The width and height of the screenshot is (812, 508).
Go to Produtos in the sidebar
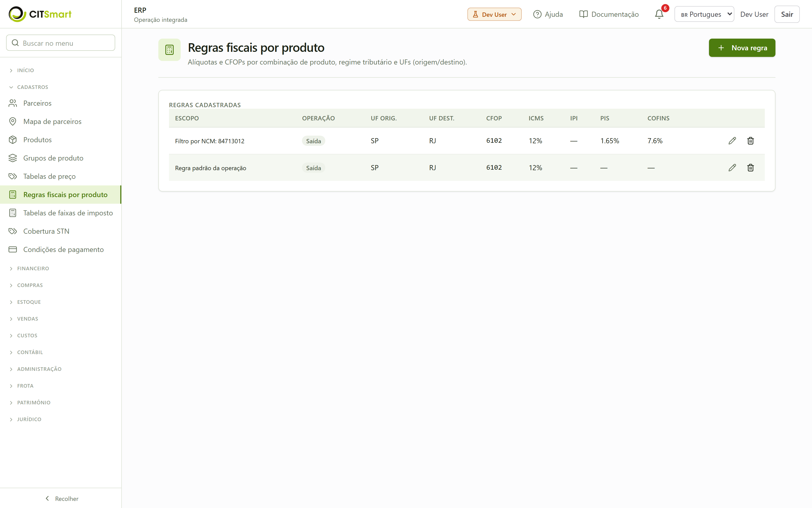pyautogui.click(x=61, y=140)
